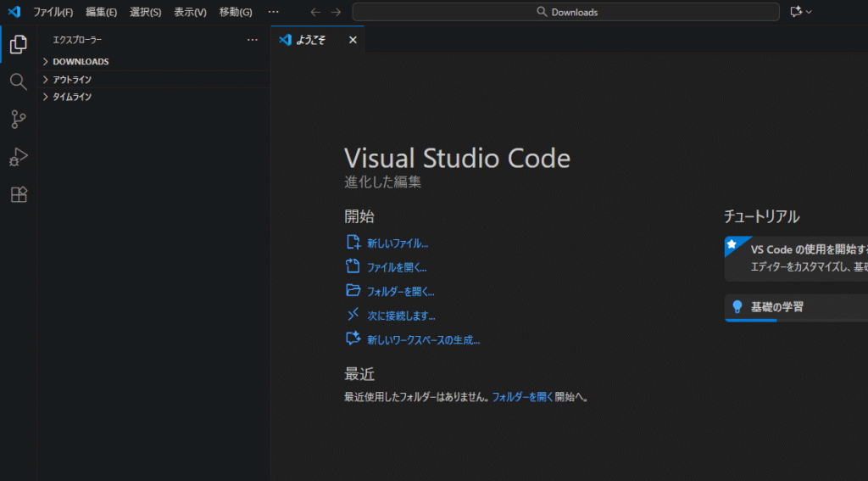Click the フォルダーを開く... link under 開始

point(400,291)
